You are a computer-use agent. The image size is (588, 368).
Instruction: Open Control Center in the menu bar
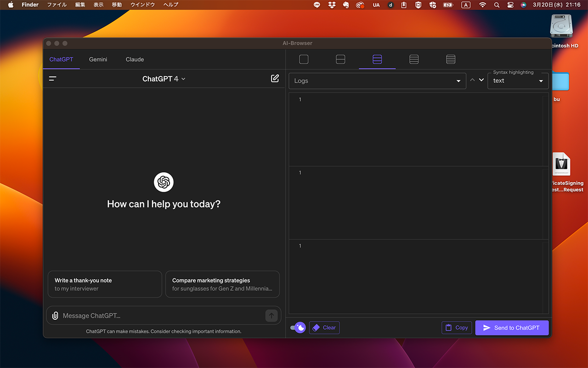click(510, 5)
